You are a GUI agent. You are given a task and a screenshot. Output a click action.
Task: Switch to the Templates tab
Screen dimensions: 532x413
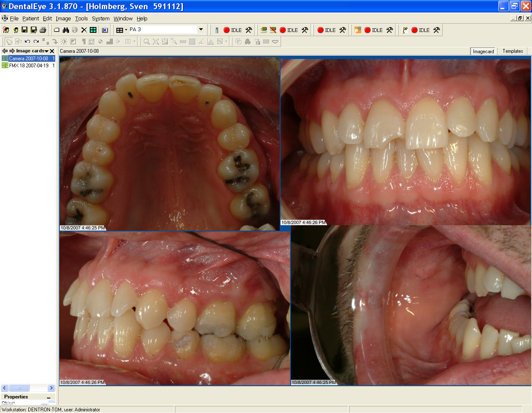[513, 51]
